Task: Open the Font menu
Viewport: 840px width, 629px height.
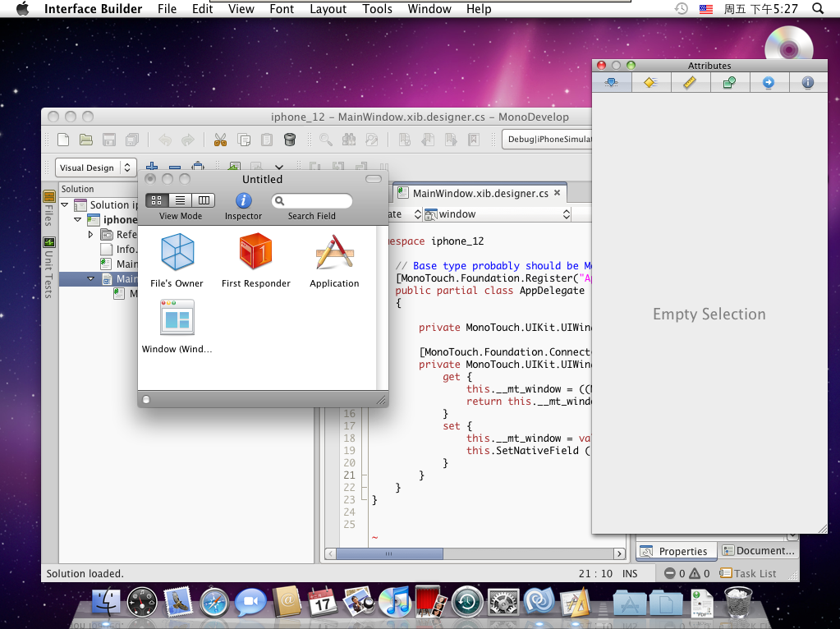Action: pos(282,9)
